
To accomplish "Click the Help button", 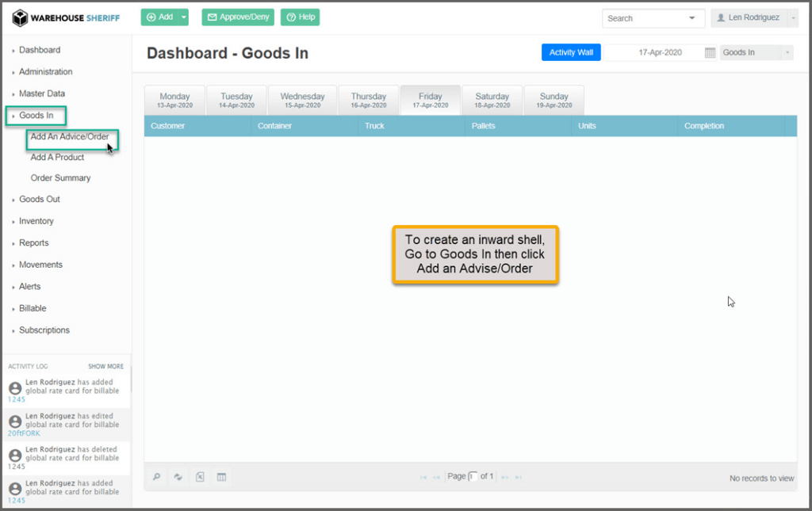I will coord(300,17).
